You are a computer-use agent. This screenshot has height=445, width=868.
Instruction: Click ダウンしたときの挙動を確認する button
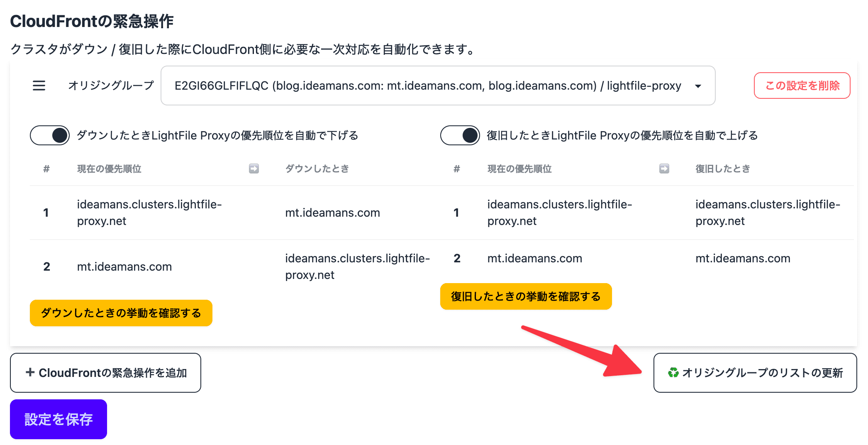tap(121, 313)
